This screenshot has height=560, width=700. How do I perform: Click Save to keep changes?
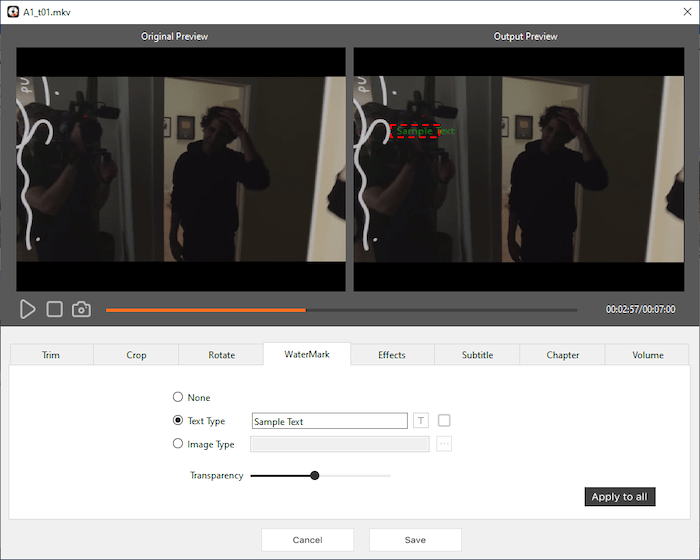coord(415,540)
